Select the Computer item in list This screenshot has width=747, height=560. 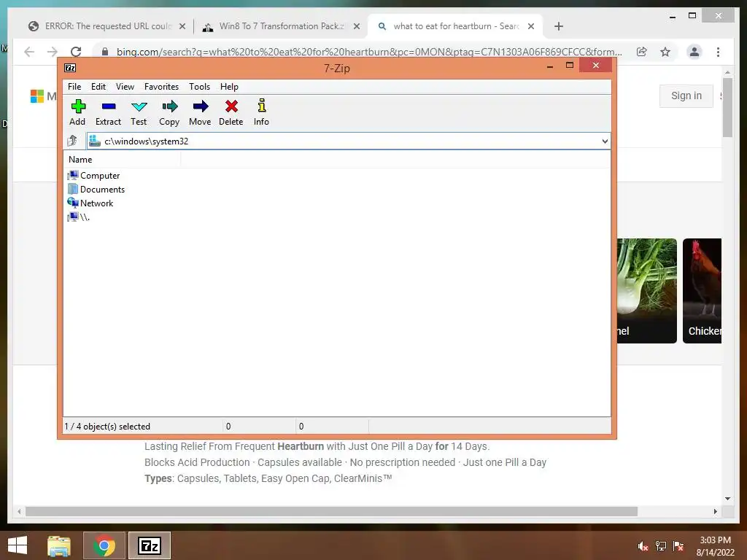pyautogui.click(x=94, y=175)
